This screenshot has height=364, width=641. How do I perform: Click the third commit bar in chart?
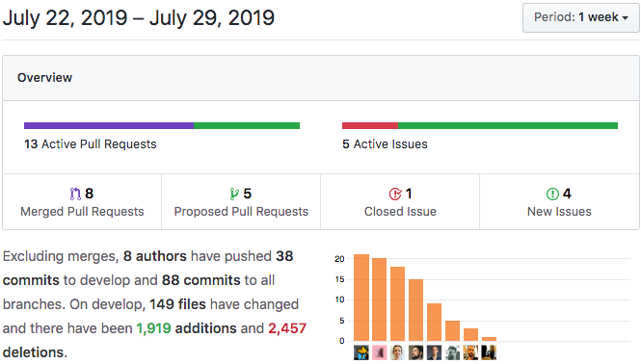[x=398, y=303]
